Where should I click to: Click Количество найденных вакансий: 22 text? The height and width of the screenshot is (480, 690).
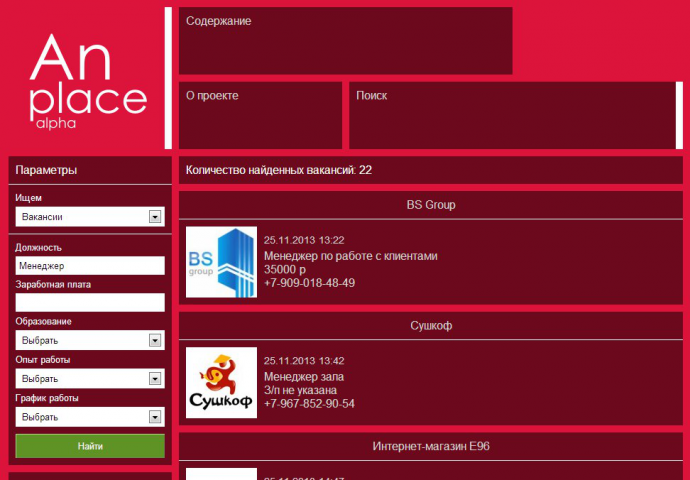click(x=279, y=170)
